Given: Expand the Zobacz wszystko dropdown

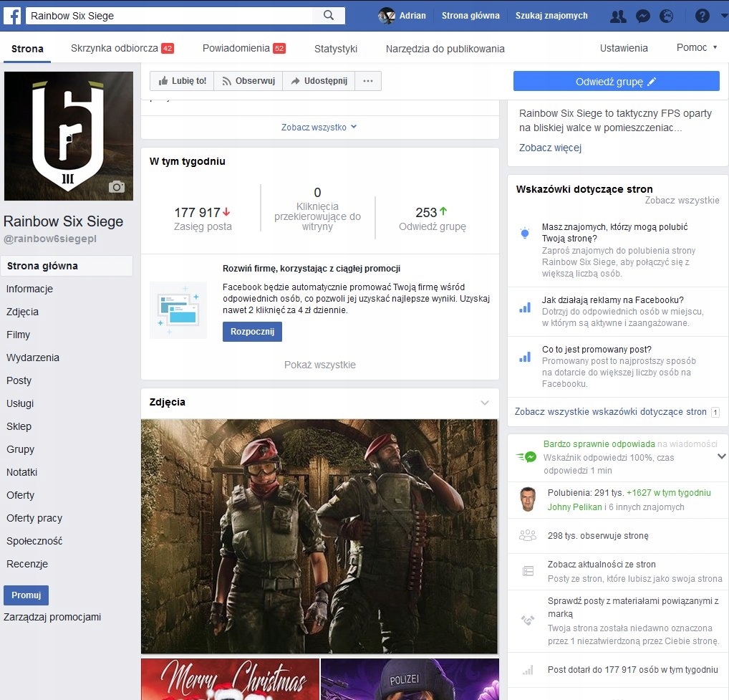Looking at the screenshot, I should pyautogui.click(x=319, y=127).
